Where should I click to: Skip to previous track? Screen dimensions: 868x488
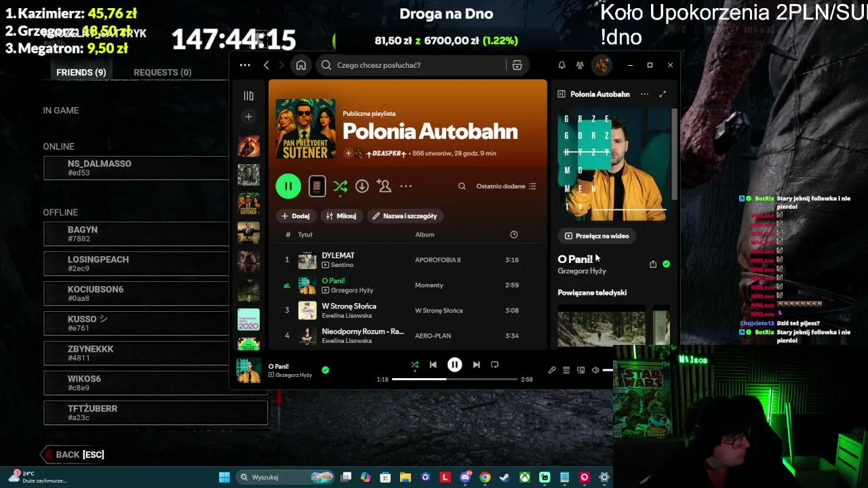tap(433, 365)
